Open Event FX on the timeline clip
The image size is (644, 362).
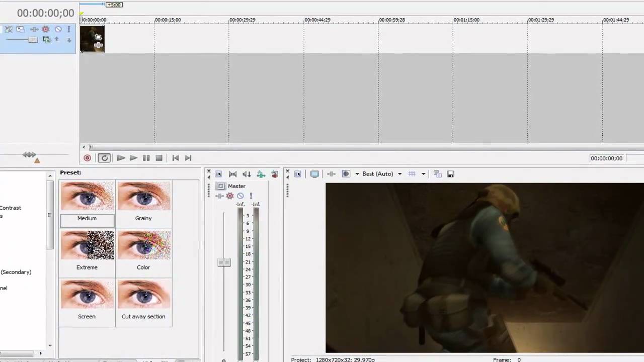(x=99, y=46)
